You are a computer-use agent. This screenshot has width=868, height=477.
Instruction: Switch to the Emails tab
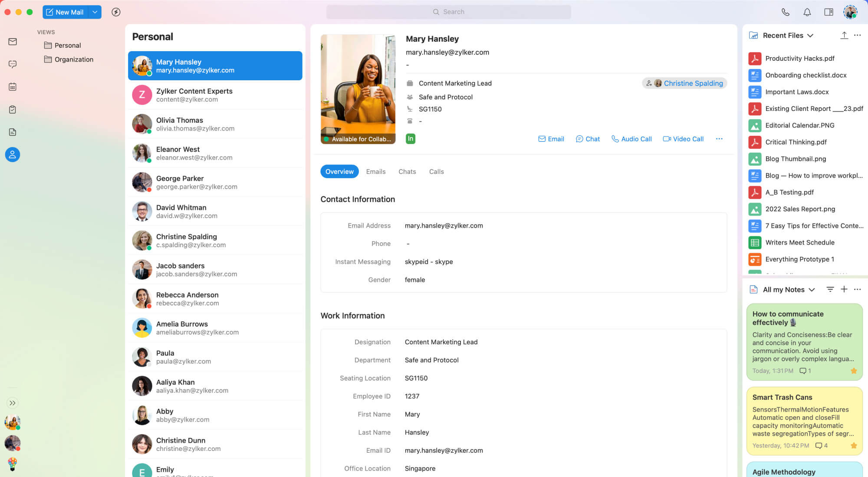tap(375, 172)
